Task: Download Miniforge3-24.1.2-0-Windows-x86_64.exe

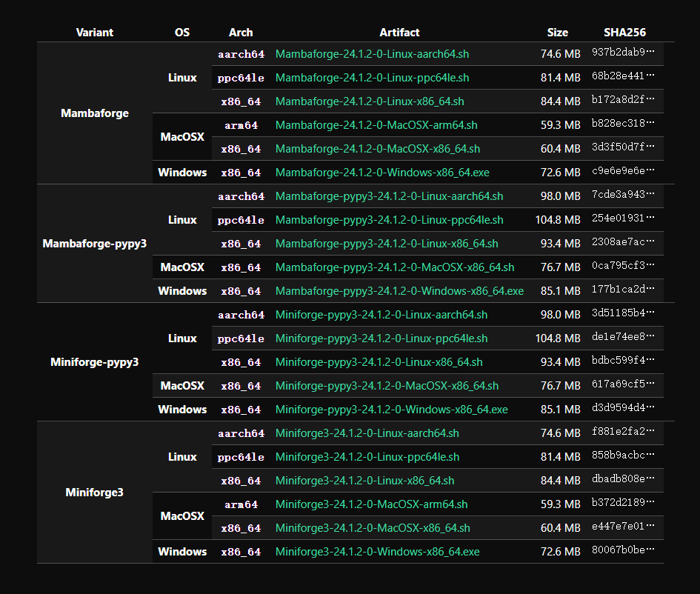Action: (377, 552)
